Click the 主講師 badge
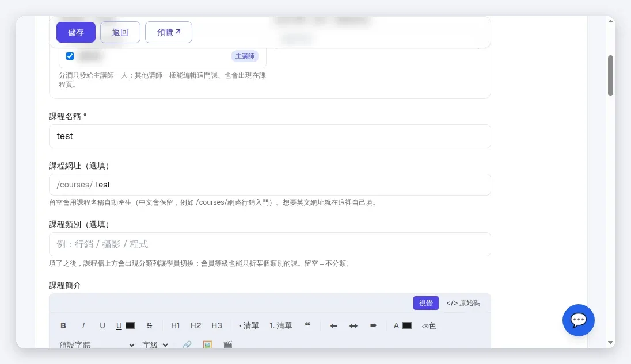The height and width of the screenshot is (364, 631). pos(245,56)
